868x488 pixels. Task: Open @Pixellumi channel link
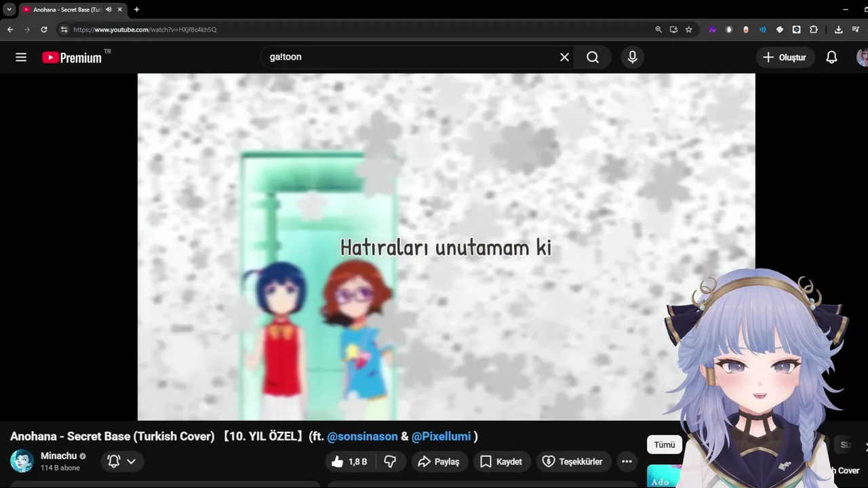[441, 436]
